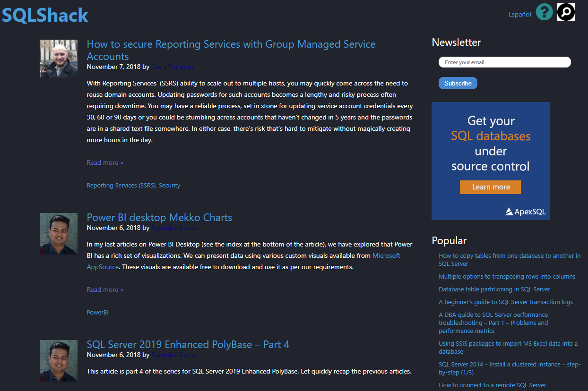Open the PowerBI category tag

click(x=98, y=313)
